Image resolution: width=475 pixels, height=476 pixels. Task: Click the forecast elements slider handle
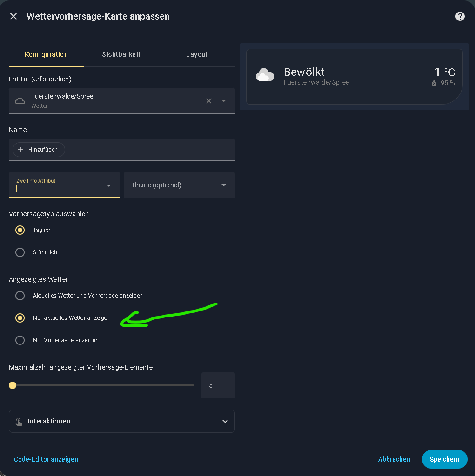pos(13,385)
